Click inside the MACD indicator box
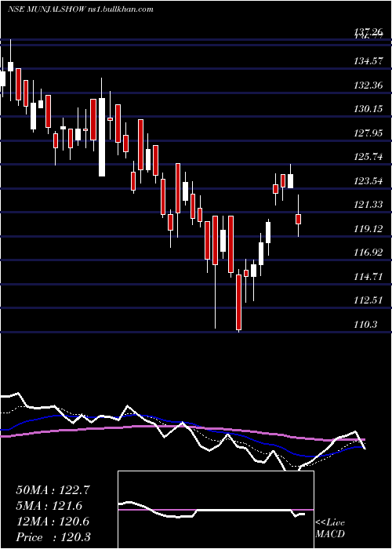Image resolution: width=392 pixels, height=549 pixels. pyautogui.click(x=216, y=510)
